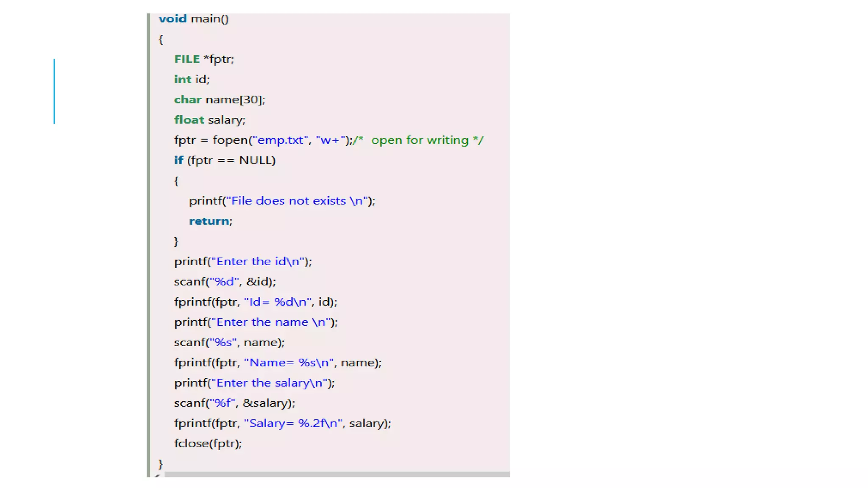868x488 pixels.
Task: Click the "char name[30];" line
Action: click(x=220, y=100)
